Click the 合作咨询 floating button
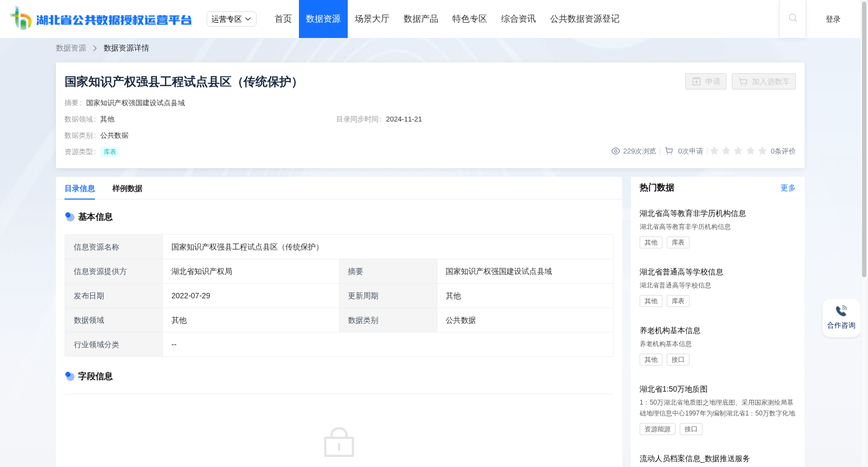This screenshot has width=868, height=467. click(841, 318)
